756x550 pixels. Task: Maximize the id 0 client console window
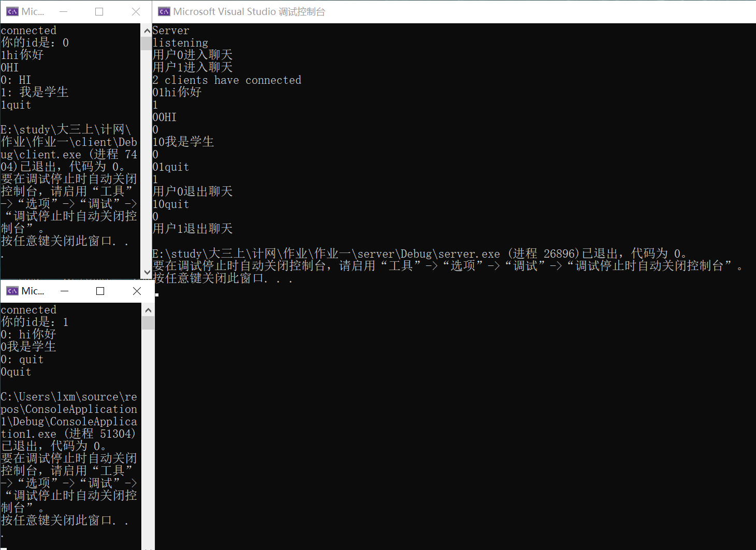99,11
